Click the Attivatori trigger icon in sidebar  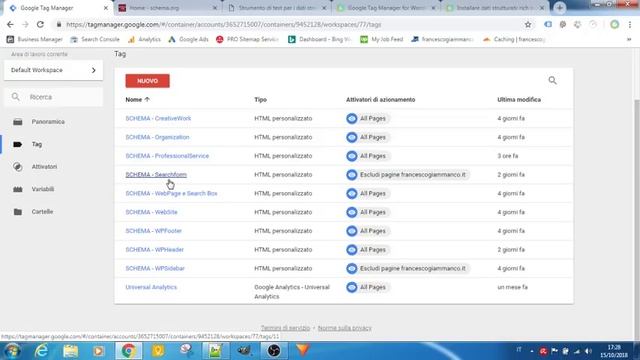pyautogui.click(x=18, y=167)
